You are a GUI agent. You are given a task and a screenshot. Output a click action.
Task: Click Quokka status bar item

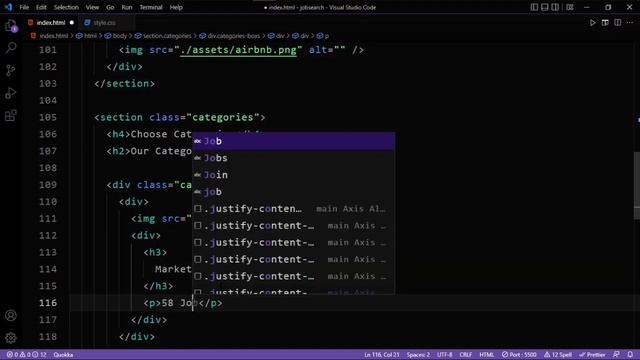[63, 355]
